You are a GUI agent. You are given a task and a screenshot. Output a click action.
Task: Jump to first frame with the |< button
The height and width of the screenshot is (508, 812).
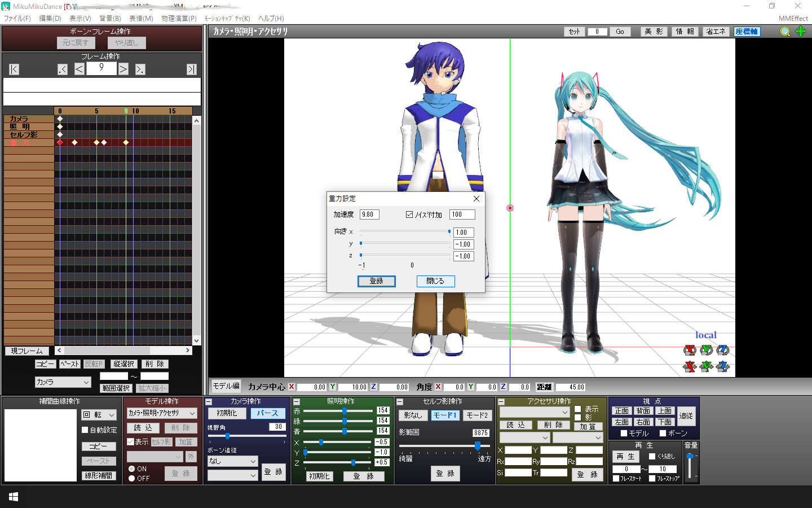pos(15,69)
